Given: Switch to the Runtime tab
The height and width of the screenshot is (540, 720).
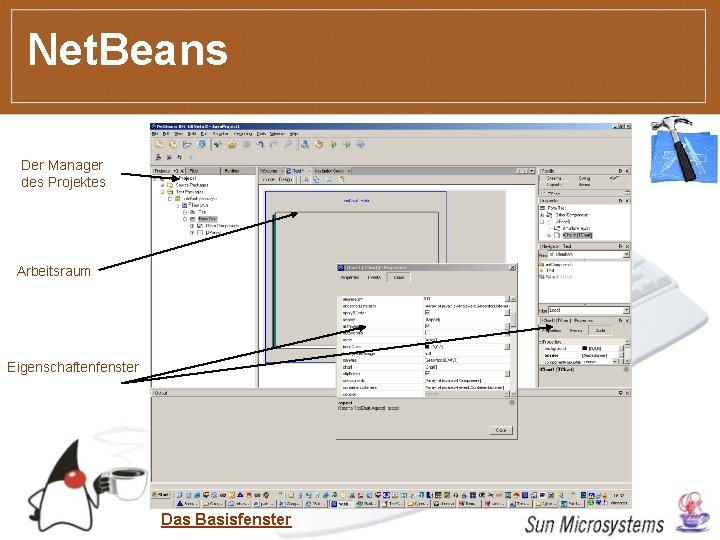Looking at the screenshot, I should [x=238, y=171].
